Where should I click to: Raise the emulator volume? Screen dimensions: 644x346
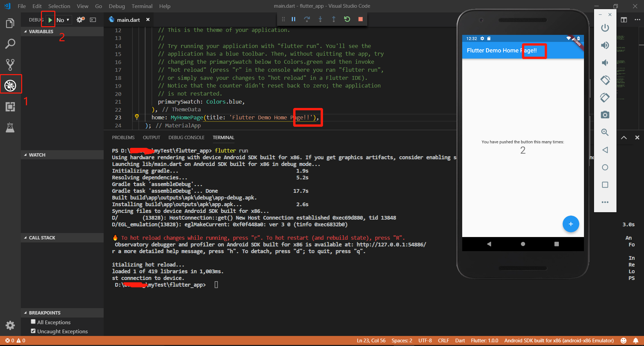coord(605,45)
